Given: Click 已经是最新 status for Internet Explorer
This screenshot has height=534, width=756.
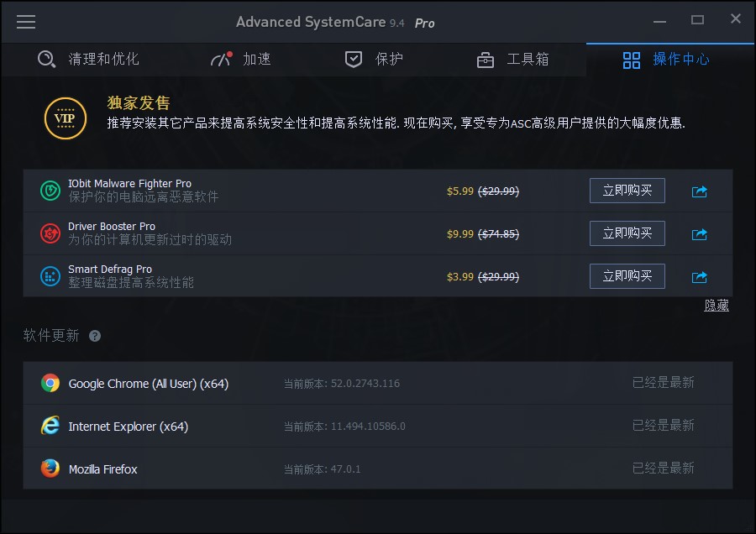Looking at the screenshot, I should [663, 426].
